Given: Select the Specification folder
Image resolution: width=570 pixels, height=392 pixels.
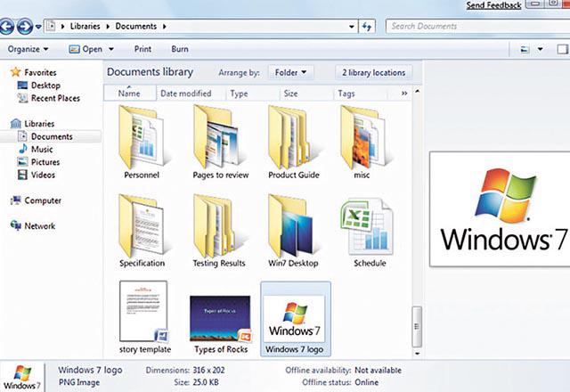Looking at the screenshot, I should [142, 232].
